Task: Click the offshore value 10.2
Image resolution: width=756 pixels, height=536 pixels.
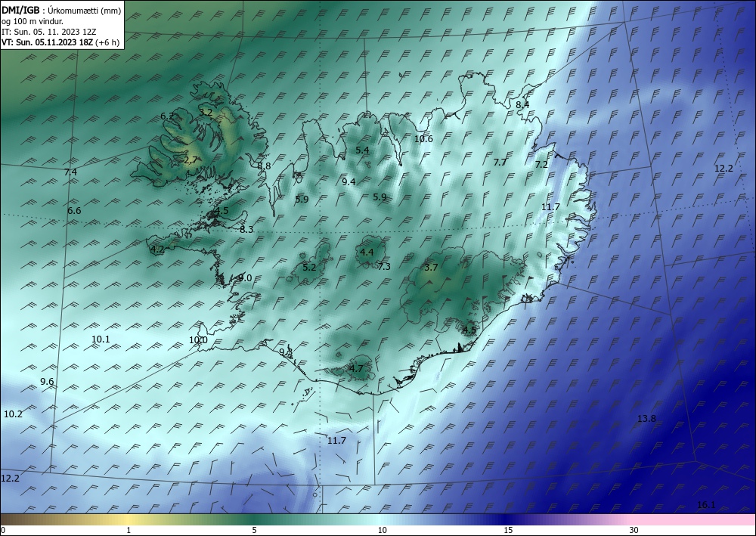Action: click(x=13, y=414)
